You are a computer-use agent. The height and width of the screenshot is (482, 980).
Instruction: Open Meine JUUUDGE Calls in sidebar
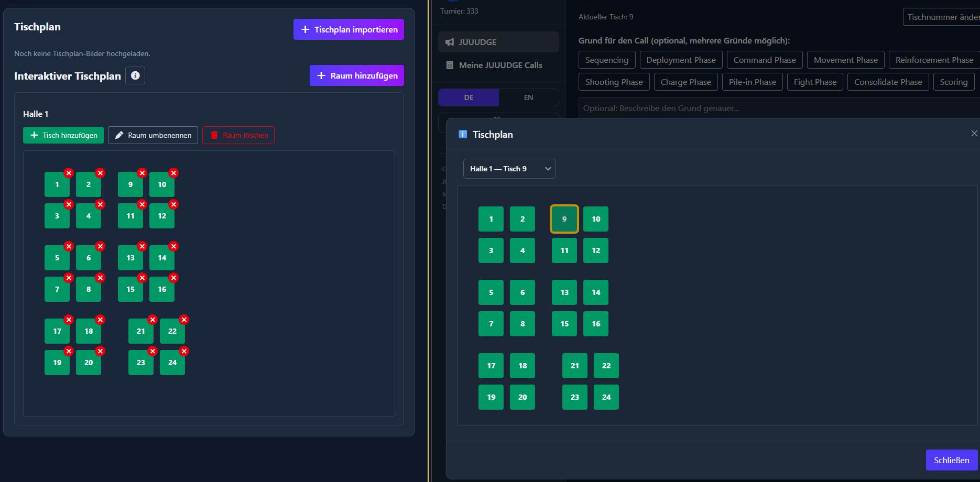pyautogui.click(x=500, y=65)
